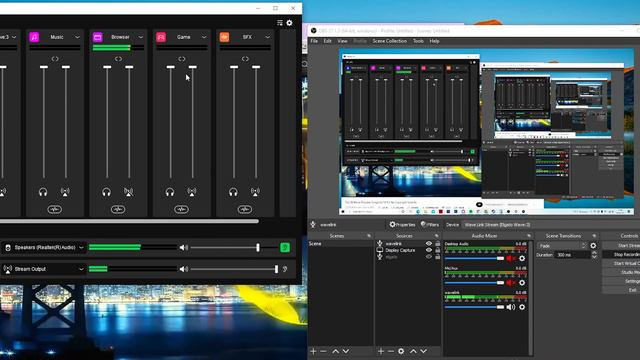The height and width of the screenshot is (360, 640).
Task: Click the Speakers output volume slider
Action: point(234,248)
